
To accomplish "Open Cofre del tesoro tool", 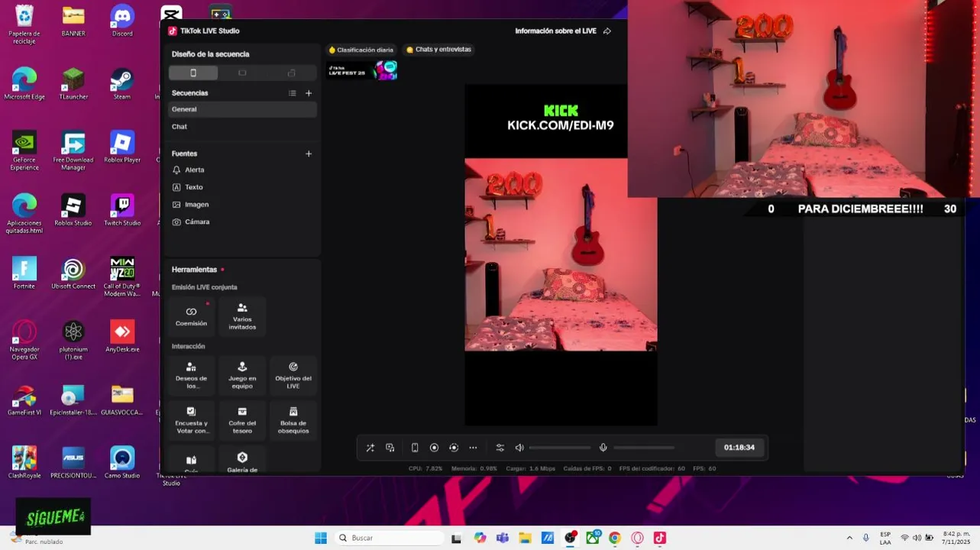I will (x=242, y=420).
